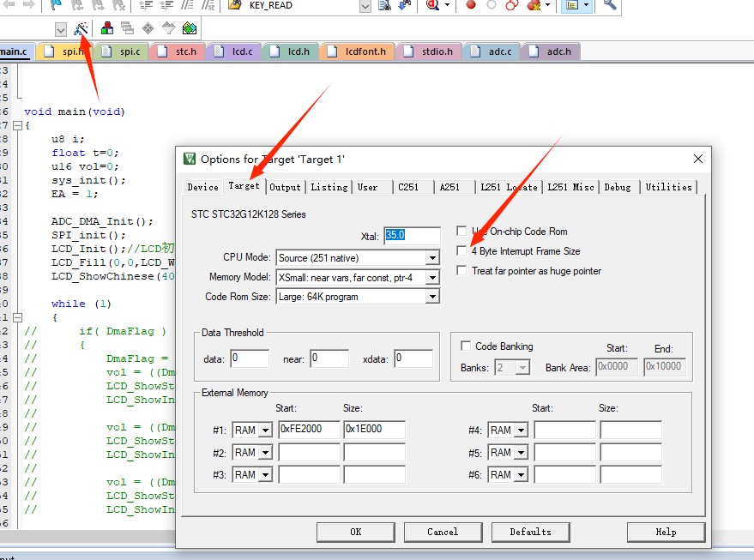Screen dimensions: 754x560
Task: Open External Memory #1 RAM type dropdown
Action: [265, 430]
